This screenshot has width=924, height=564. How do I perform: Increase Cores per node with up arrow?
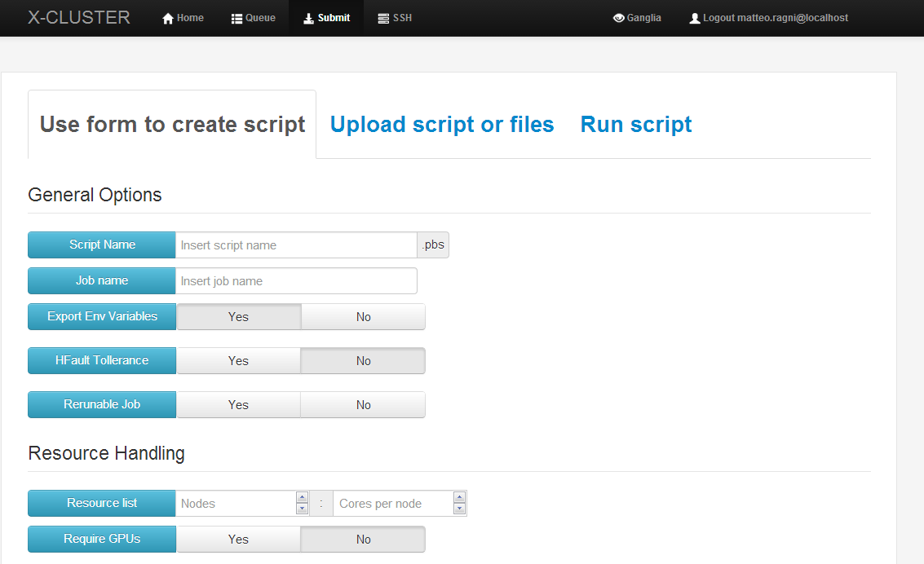coord(460,497)
